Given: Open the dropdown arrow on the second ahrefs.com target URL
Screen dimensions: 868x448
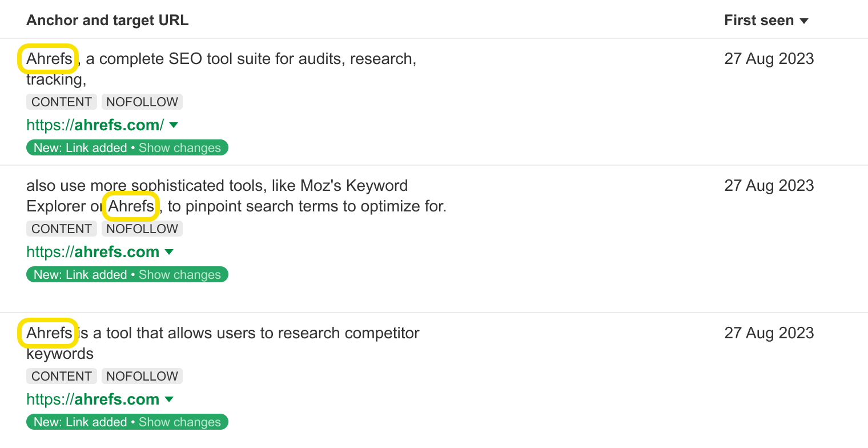Looking at the screenshot, I should click(169, 251).
